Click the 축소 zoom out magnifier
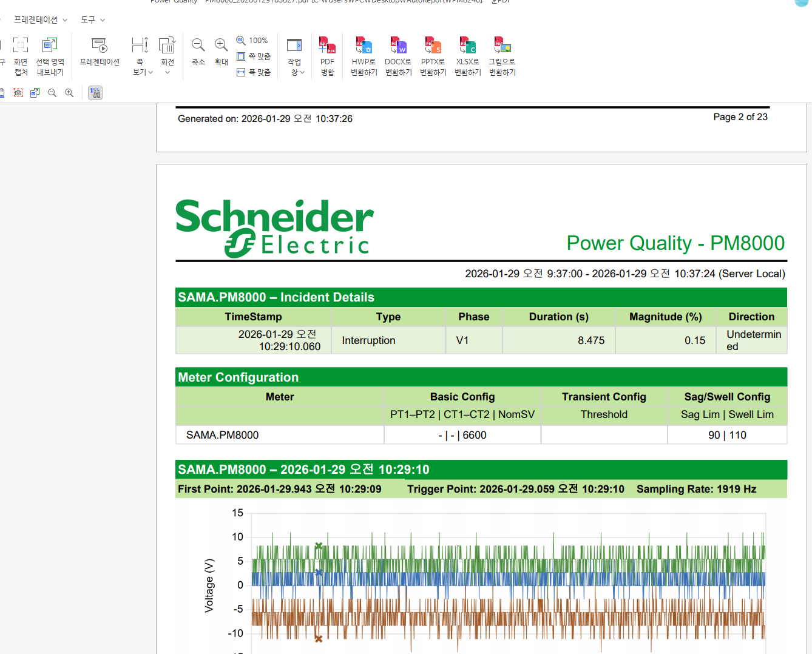 click(198, 52)
